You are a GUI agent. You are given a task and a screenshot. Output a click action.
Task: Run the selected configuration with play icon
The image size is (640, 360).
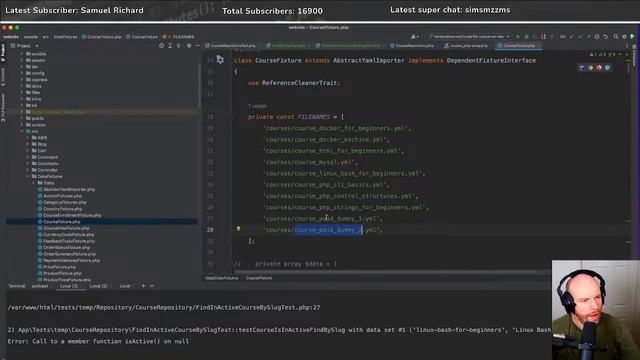point(518,37)
